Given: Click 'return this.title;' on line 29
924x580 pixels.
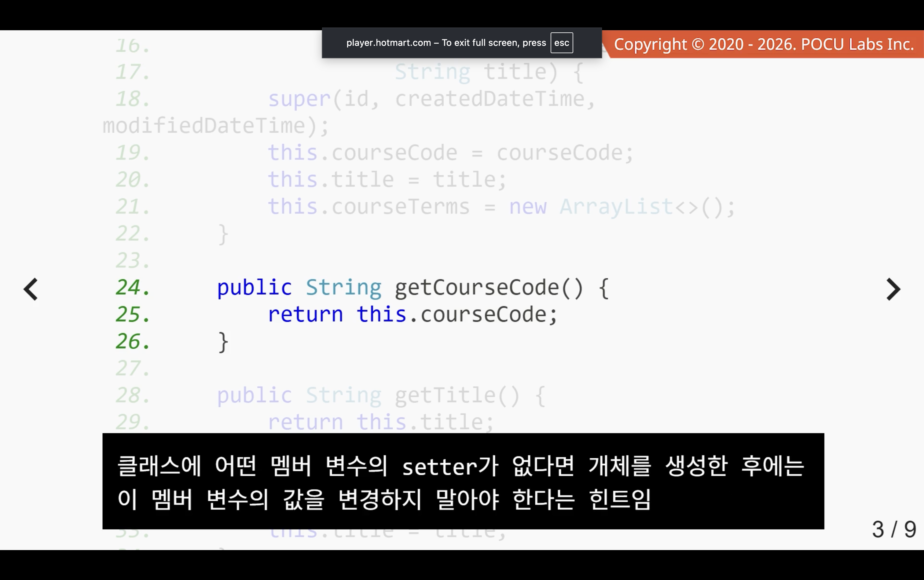Looking at the screenshot, I should 381,422.
